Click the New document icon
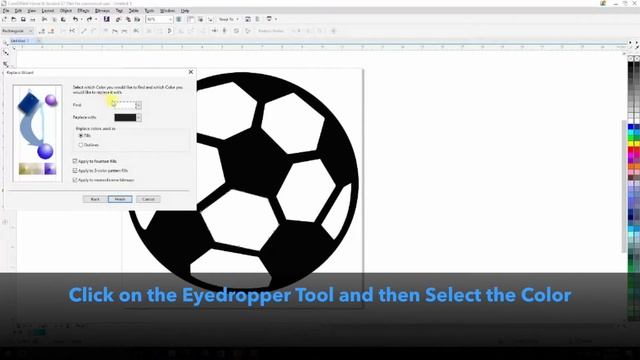This screenshot has height=360, width=640. pos(4,19)
